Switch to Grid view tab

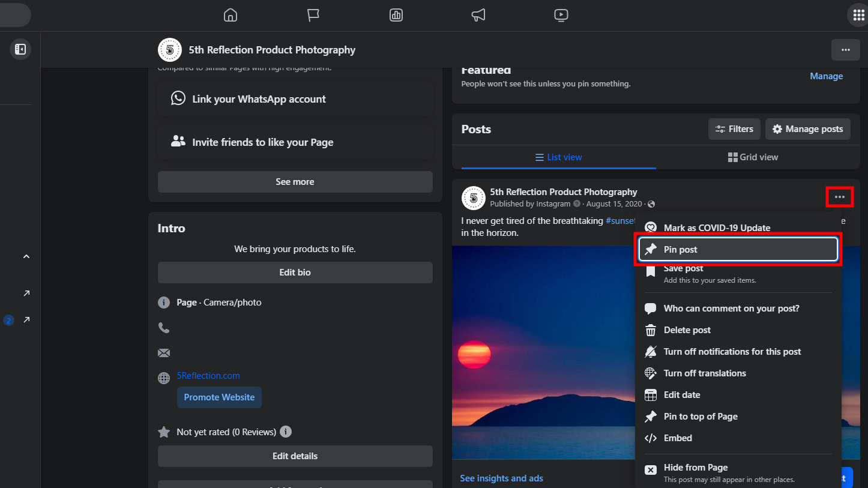(753, 157)
